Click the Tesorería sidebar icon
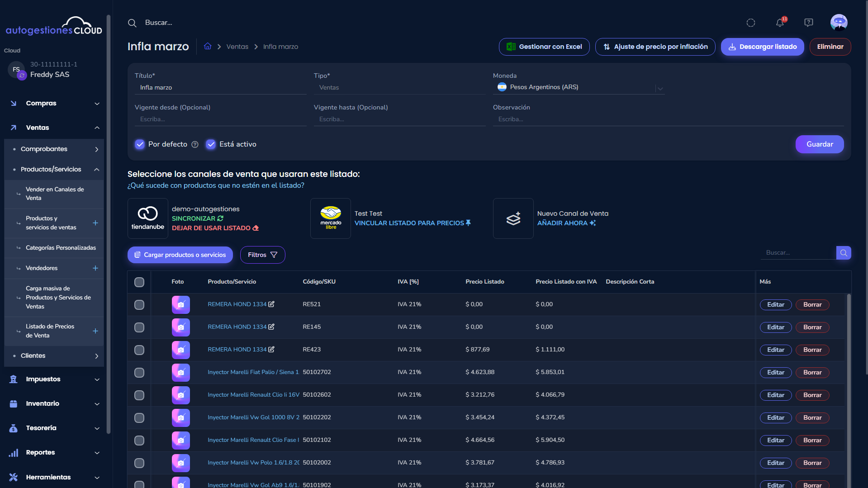Image resolution: width=868 pixels, height=488 pixels. coord(14,428)
